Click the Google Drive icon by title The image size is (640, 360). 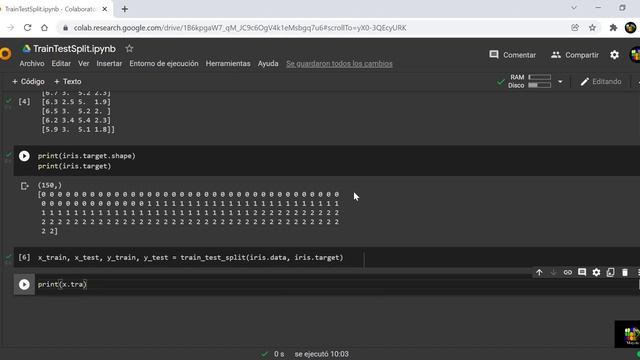tap(27, 49)
